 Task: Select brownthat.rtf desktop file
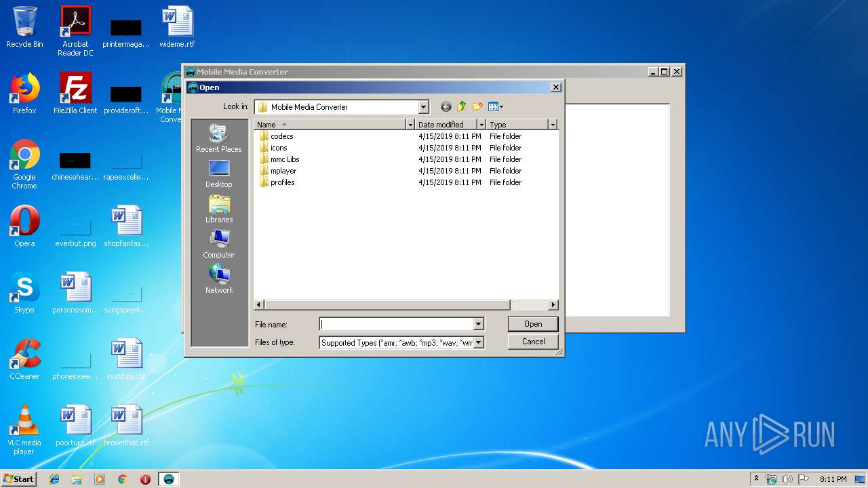pyautogui.click(x=126, y=426)
